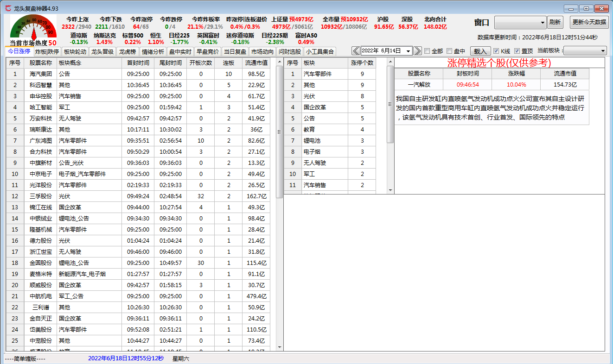Screen dimensions: 613x364
Task: Open the 盘中实时 tab
Action: (x=180, y=51)
